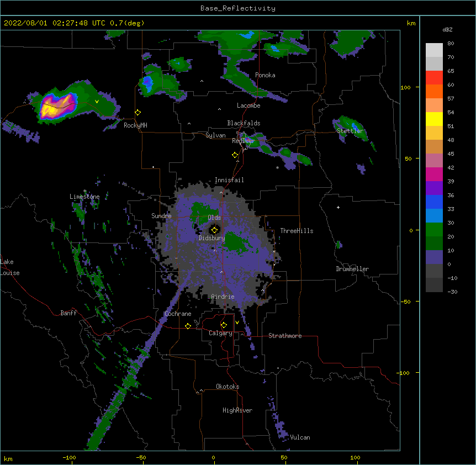Click the yellow diamond marker south of RedDeer
Screen dimensions: 476x465
tap(235, 155)
